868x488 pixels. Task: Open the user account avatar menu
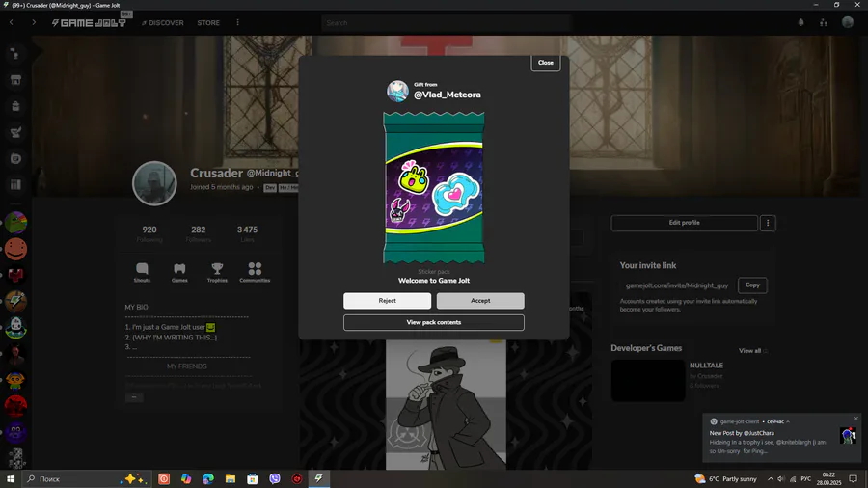[x=848, y=22]
